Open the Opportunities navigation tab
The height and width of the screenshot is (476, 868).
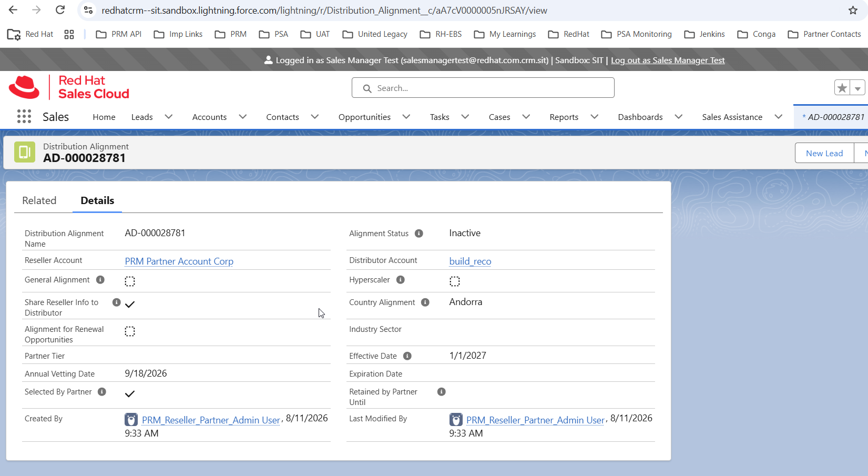tap(364, 117)
